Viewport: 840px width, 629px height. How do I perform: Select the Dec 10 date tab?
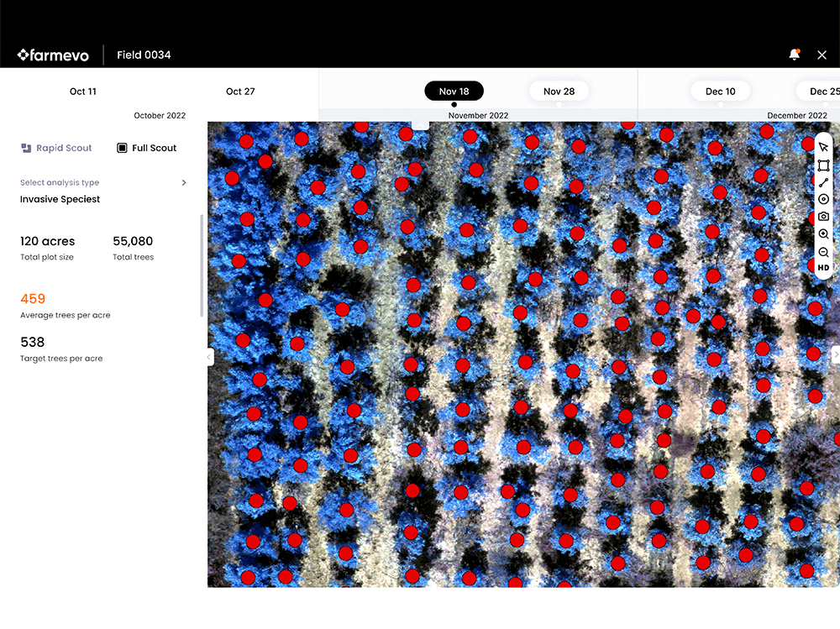point(720,92)
